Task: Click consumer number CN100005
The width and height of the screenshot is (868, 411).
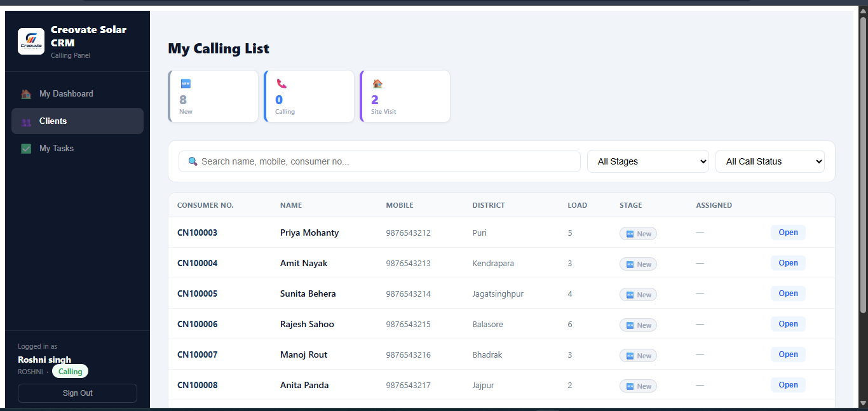Action: (197, 293)
